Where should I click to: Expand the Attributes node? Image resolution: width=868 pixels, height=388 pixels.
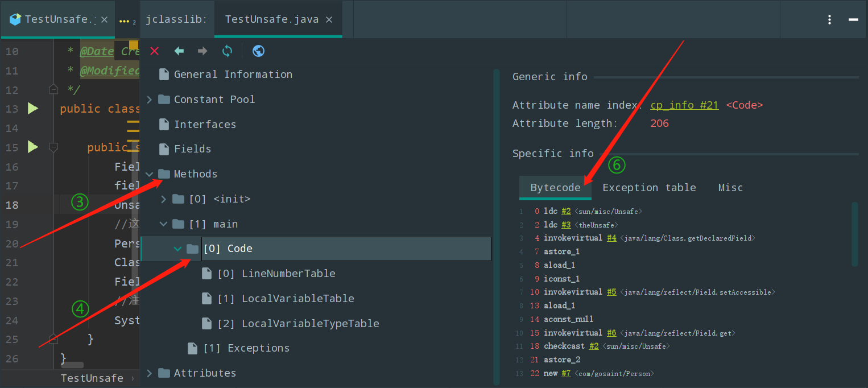pyautogui.click(x=150, y=373)
